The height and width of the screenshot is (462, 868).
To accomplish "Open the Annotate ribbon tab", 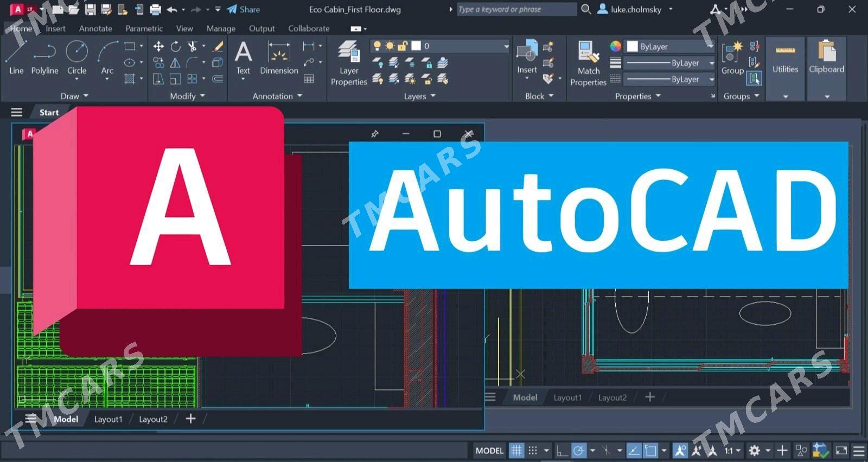I will [x=95, y=28].
